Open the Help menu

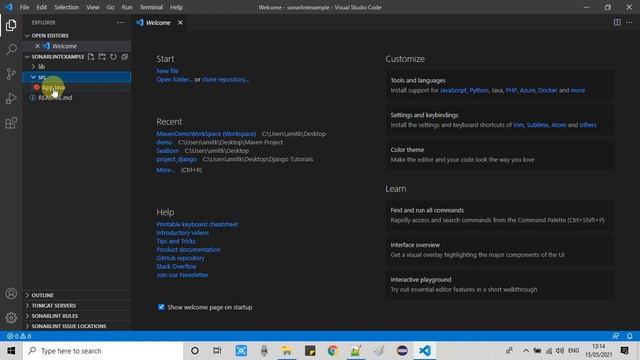[176, 7]
